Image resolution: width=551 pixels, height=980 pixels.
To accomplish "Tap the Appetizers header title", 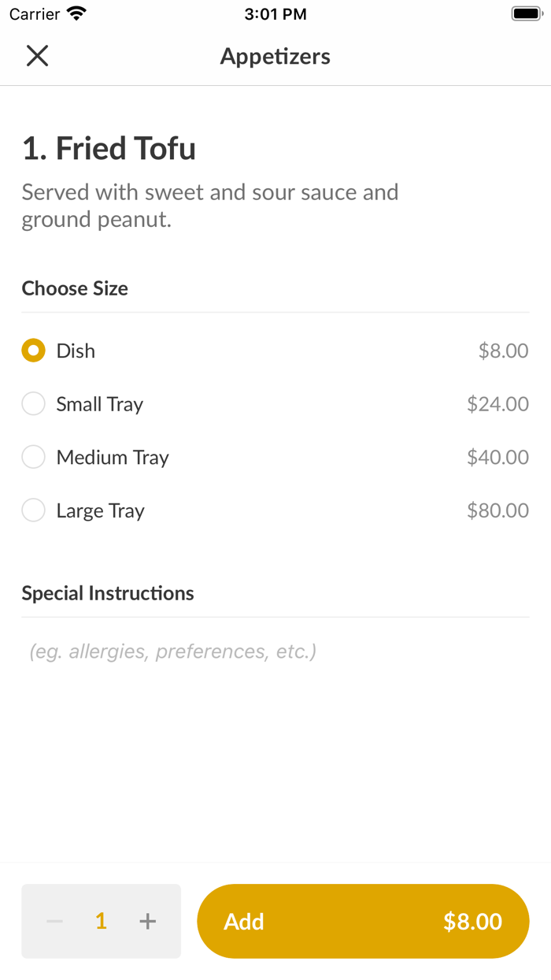I will coord(275,56).
